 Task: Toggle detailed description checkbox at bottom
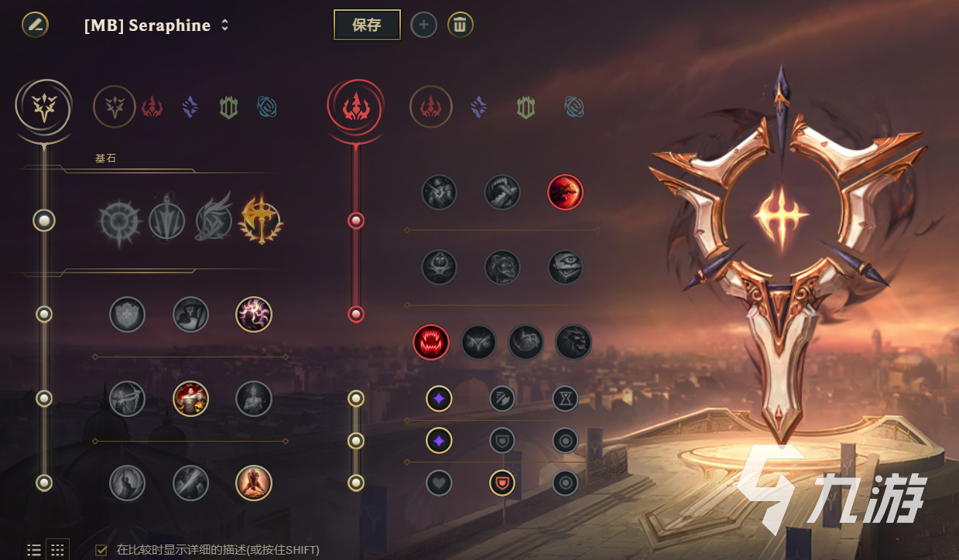pyautogui.click(x=101, y=550)
